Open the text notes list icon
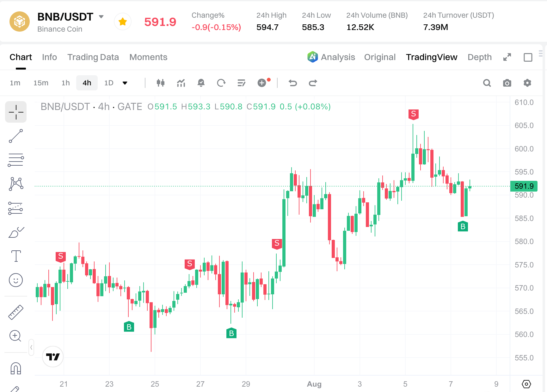This screenshot has width=547, height=392. 242,83
